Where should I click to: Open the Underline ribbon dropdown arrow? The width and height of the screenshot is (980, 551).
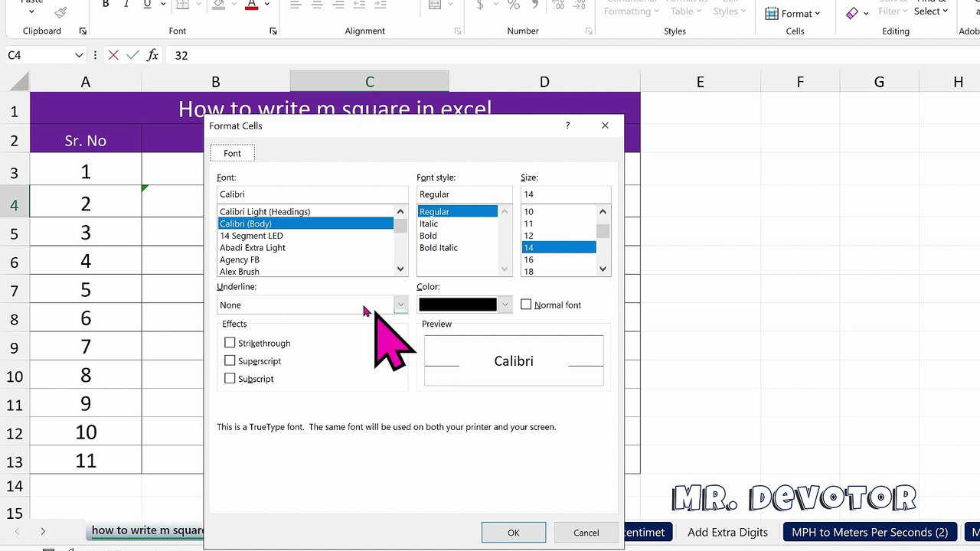click(x=163, y=5)
